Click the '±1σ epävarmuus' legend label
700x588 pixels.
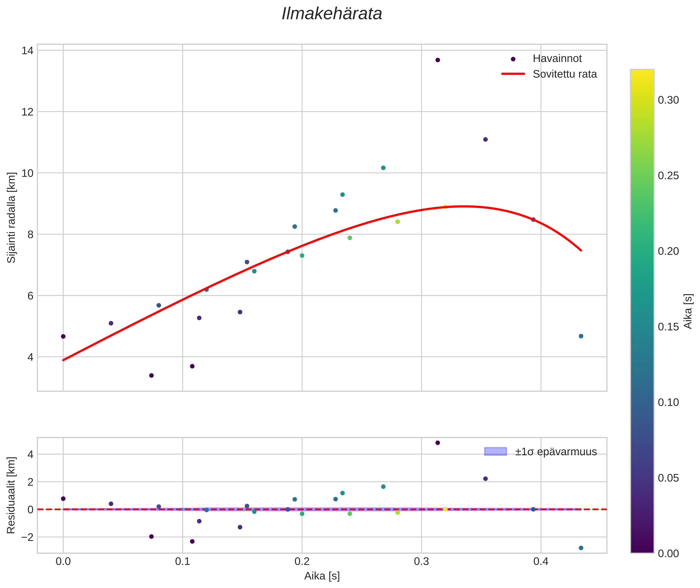pos(556,452)
